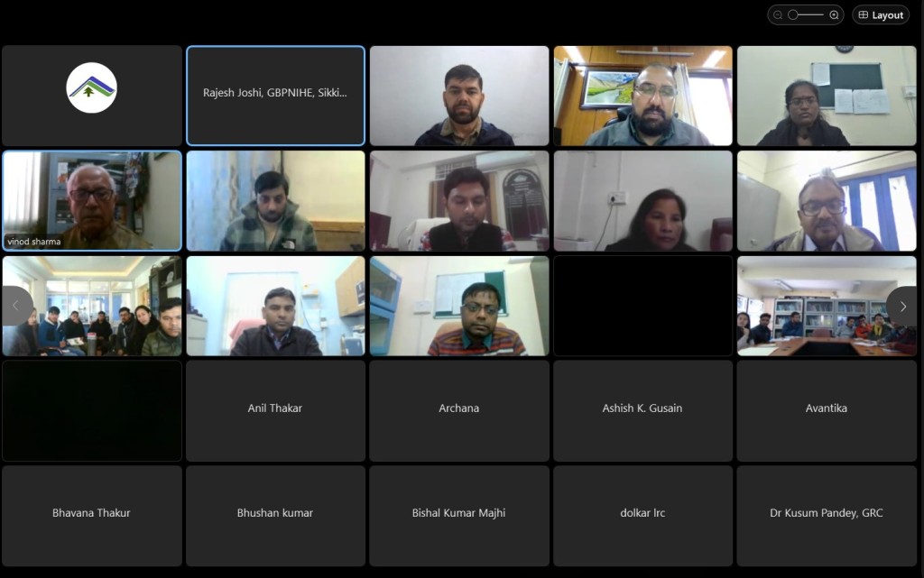This screenshot has height=578, width=924.
Task: Select the Bishal Kumar Majhi tile
Action: 459,516
